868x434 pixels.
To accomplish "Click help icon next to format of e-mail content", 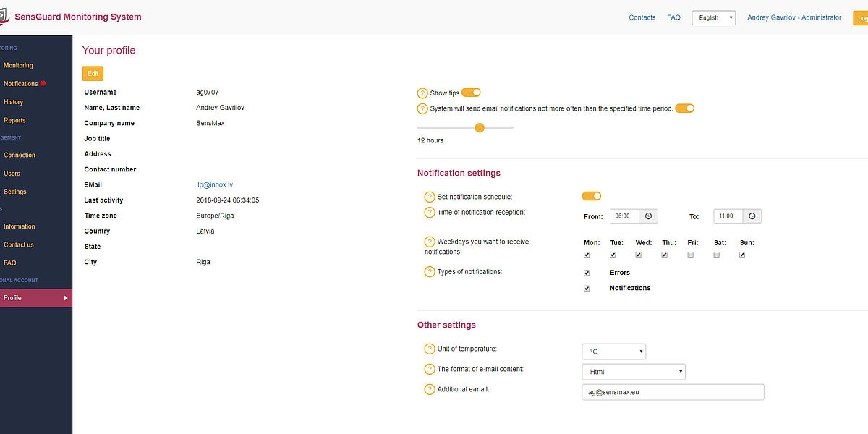I will 430,369.
